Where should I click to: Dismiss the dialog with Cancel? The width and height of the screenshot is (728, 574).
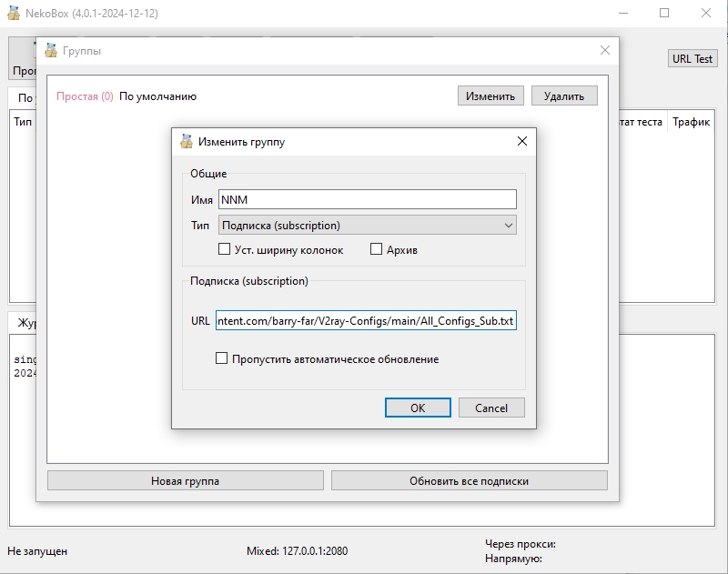pyautogui.click(x=491, y=408)
